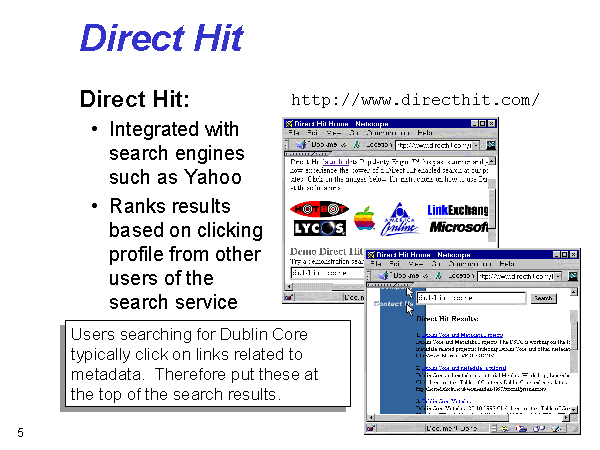Click the page proxy icon beside Location, results window

point(439,276)
